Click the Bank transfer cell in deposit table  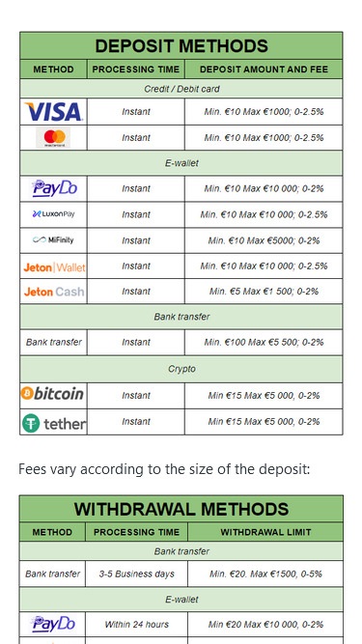[54, 342]
